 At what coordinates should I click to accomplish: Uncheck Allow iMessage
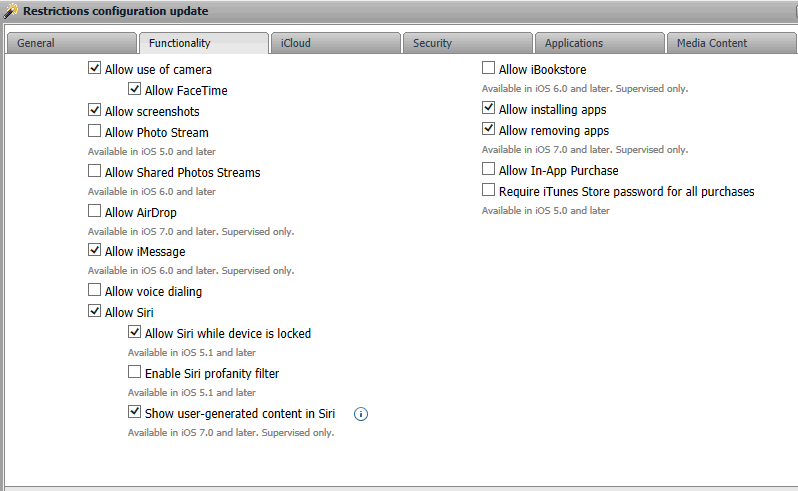[x=95, y=251]
